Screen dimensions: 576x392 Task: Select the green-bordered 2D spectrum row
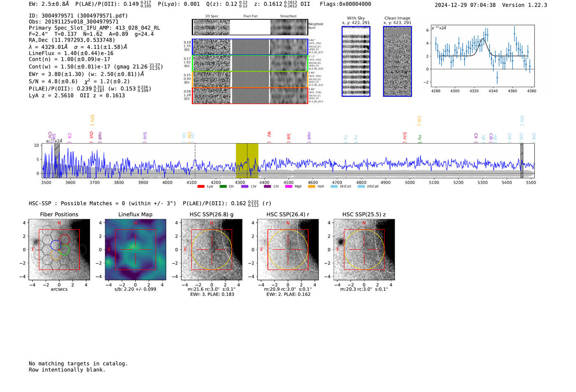tap(250, 63)
